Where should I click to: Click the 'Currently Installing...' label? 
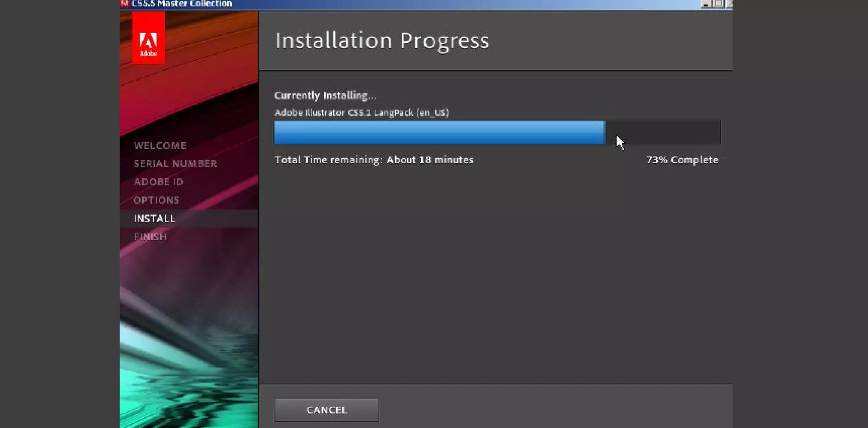coord(325,95)
